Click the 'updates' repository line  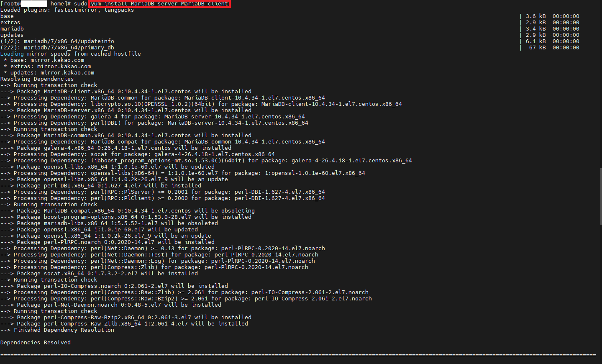pos(12,35)
